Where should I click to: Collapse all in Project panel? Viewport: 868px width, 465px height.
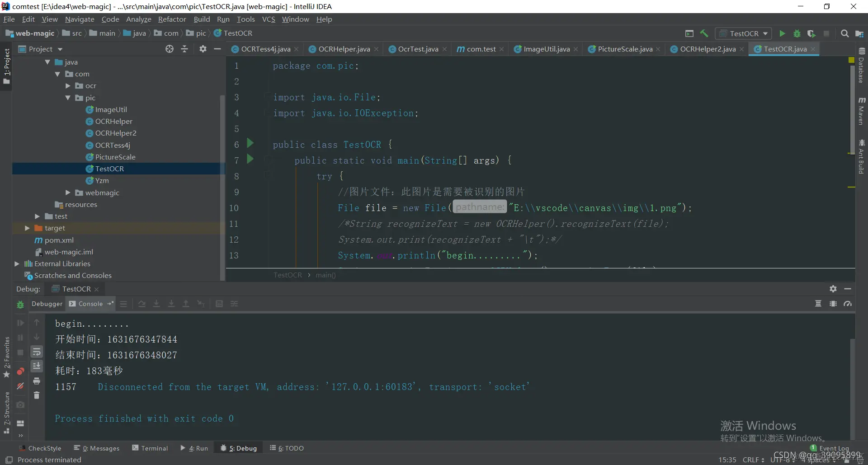(x=184, y=49)
